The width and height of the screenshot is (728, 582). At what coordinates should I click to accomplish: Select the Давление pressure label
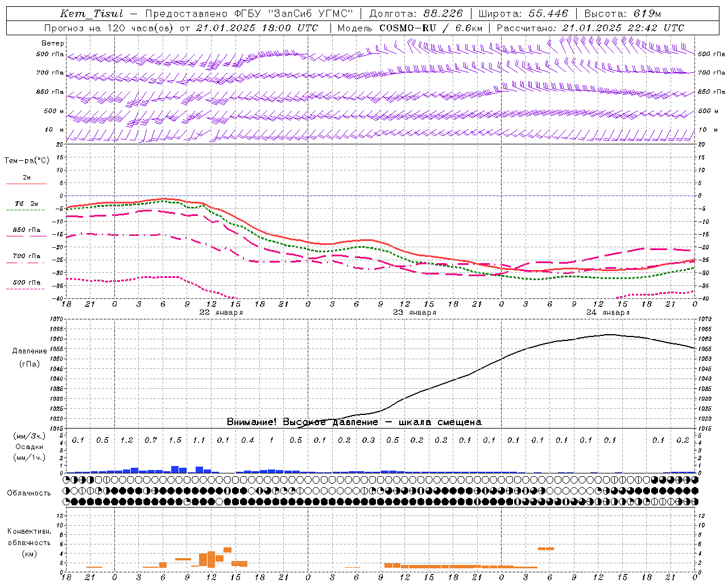[x=30, y=351]
